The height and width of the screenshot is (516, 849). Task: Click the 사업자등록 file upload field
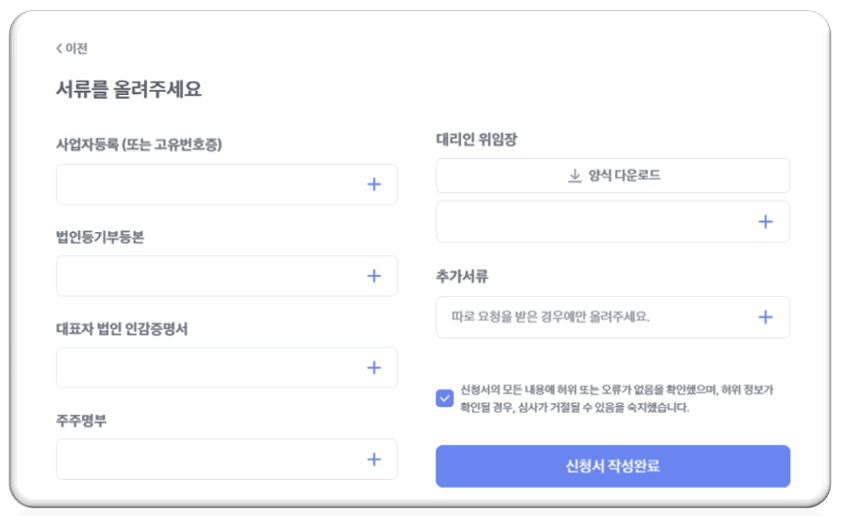click(x=210, y=184)
